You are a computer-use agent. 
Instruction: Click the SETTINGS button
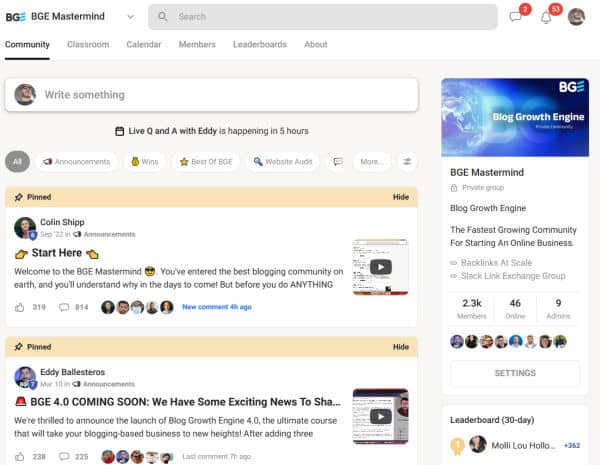(515, 373)
